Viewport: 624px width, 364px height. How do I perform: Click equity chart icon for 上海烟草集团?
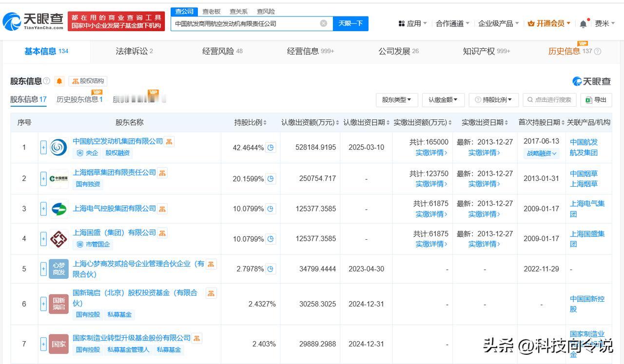pyautogui.click(x=162, y=172)
